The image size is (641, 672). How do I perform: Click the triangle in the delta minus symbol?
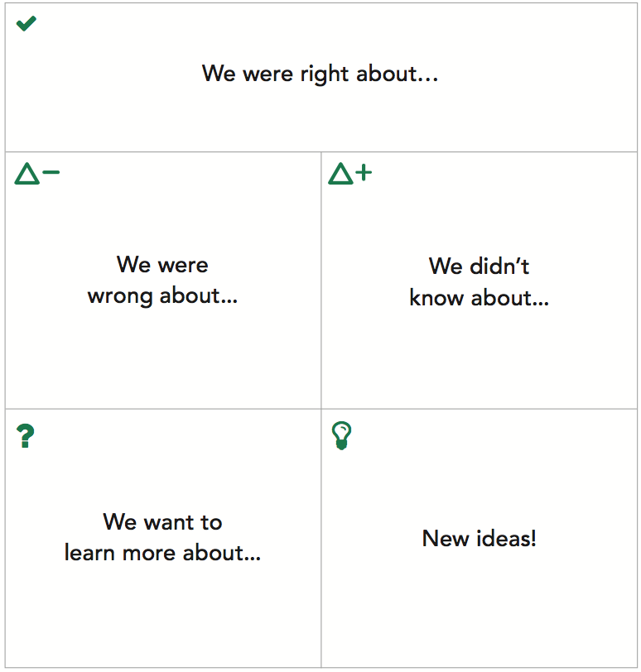pos(27,174)
